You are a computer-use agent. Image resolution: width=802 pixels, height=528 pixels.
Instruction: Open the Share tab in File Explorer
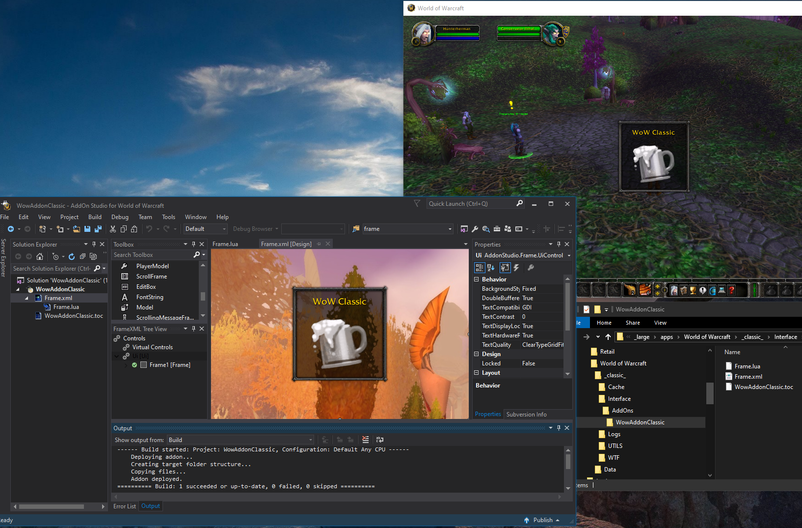tap(632, 323)
